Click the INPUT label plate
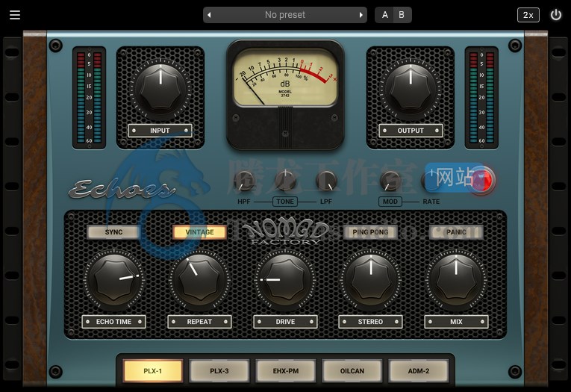 pyautogui.click(x=160, y=131)
